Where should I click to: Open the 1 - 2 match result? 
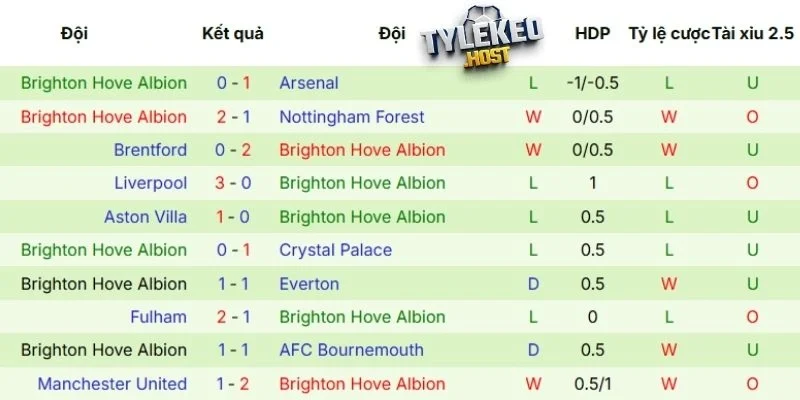(x=233, y=384)
